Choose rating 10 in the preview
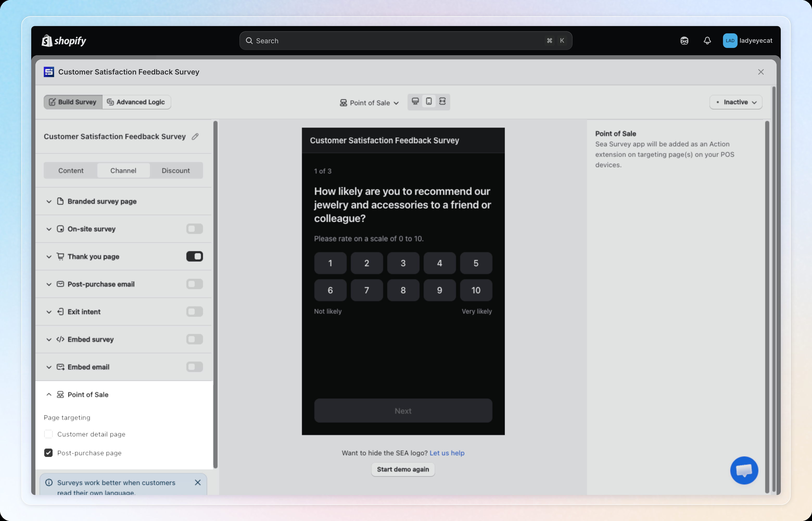Viewport: 812px width, 521px height. click(x=476, y=290)
